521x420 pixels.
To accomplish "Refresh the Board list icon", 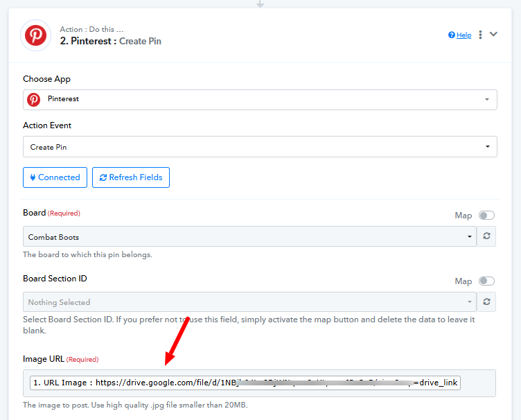I will [x=486, y=236].
